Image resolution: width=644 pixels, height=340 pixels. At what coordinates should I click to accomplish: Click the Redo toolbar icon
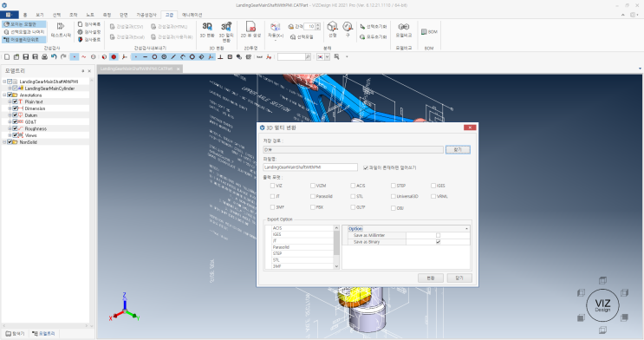pos(63,56)
